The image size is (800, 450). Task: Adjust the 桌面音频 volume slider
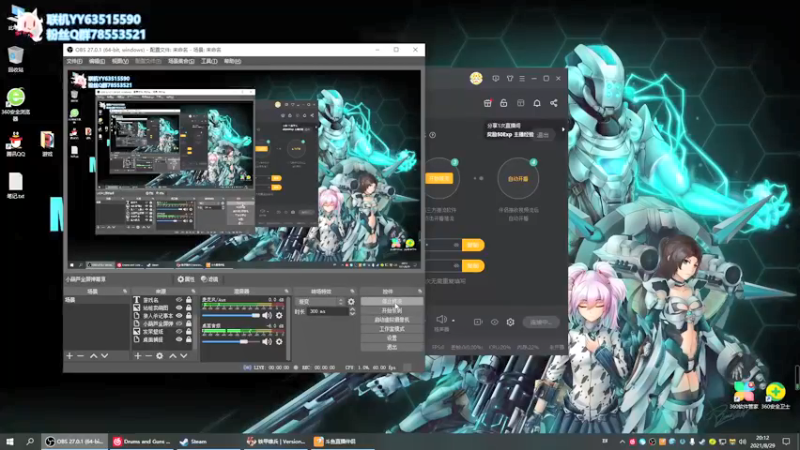tap(231, 341)
